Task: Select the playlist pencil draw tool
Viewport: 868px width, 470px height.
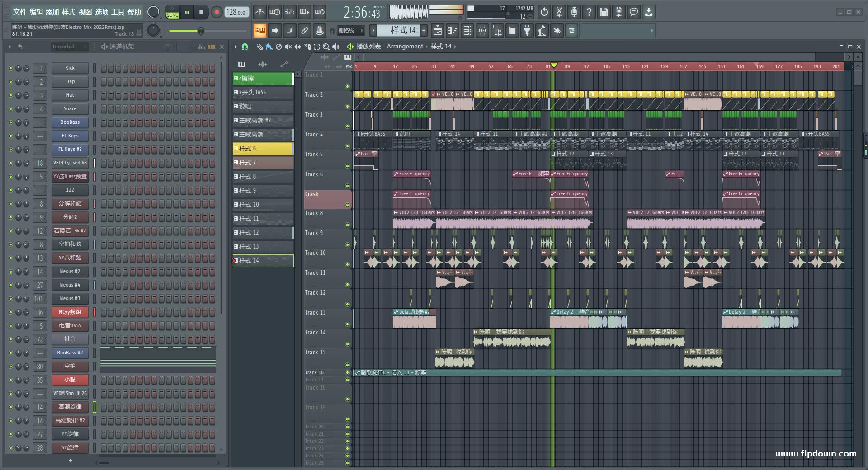Action: 259,47
